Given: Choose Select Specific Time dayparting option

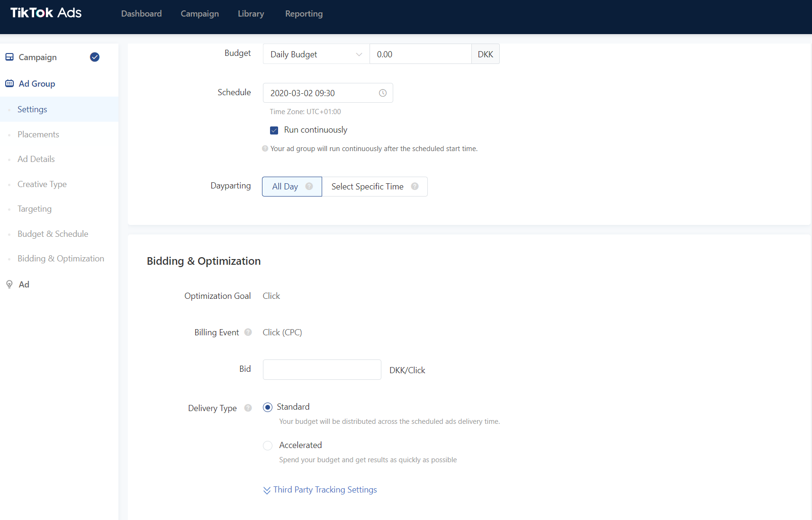Looking at the screenshot, I should (x=375, y=187).
